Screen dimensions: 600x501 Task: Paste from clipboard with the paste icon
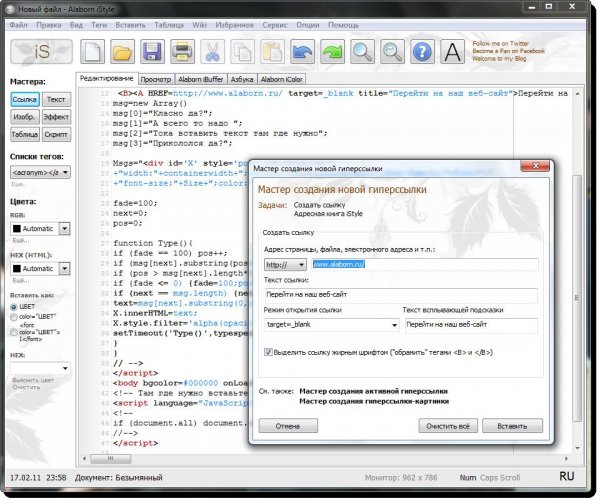click(272, 51)
